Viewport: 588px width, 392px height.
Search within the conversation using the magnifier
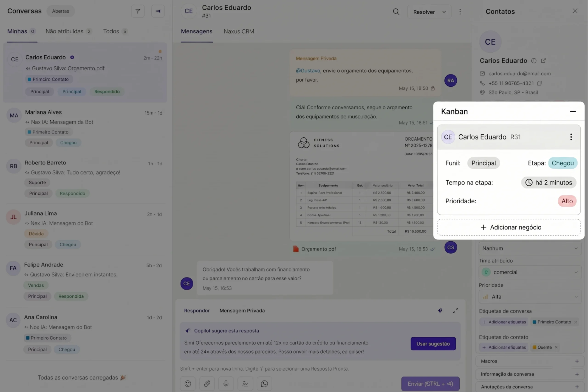click(x=396, y=12)
